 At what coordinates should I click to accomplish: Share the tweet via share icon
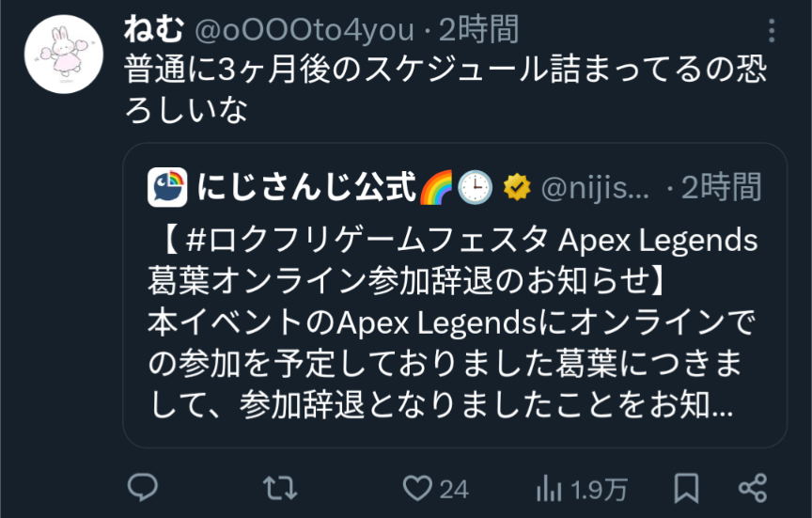pyautogui.click(x=753, y=488)
